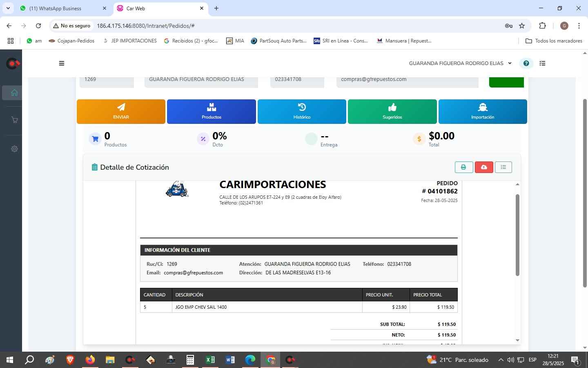This screenshot has height=368, width=588.
Task: Switch to the WhatsApp Business tab
Action: tap(61, 8)
